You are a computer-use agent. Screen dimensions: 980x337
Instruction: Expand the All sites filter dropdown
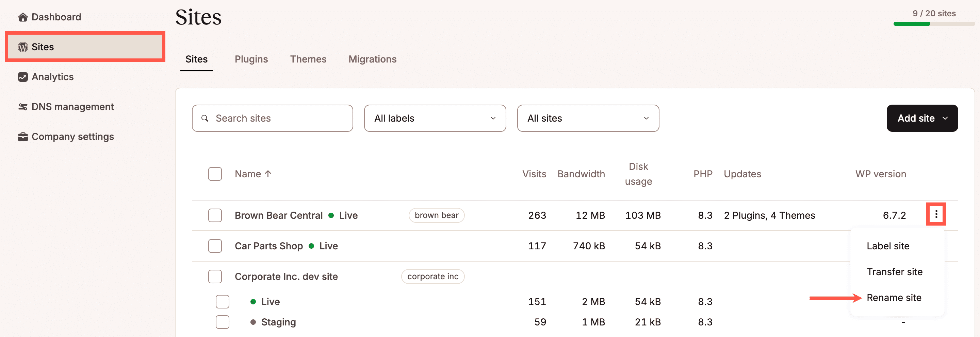(x=588, y=118)
